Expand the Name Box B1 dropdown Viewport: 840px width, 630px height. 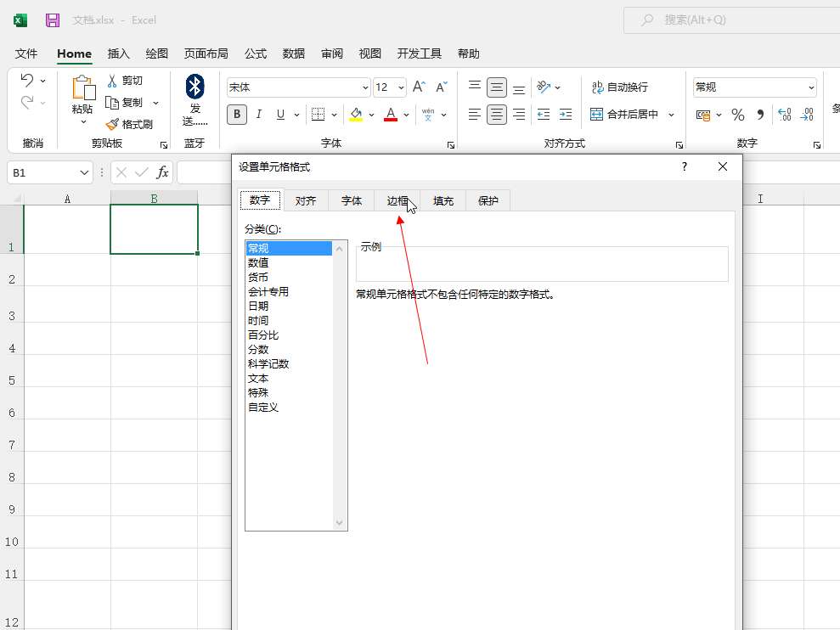click(84, 172)
